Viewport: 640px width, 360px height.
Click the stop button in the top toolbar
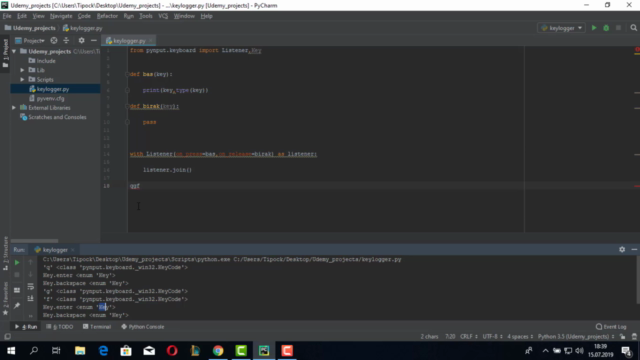click(618, 28)
